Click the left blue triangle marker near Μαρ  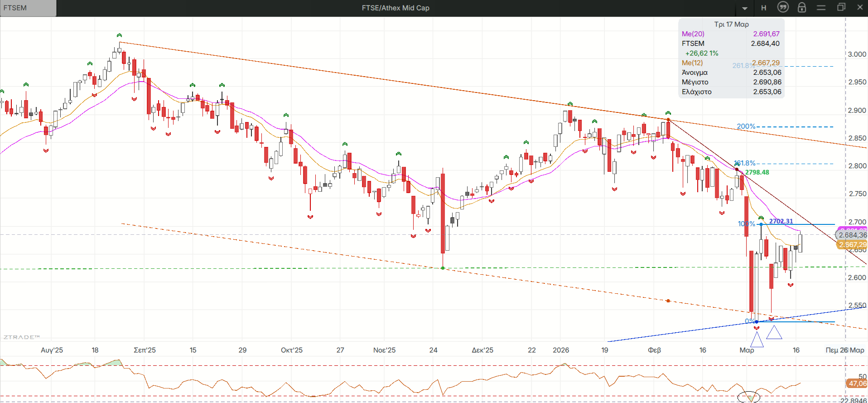coord(757,340)
